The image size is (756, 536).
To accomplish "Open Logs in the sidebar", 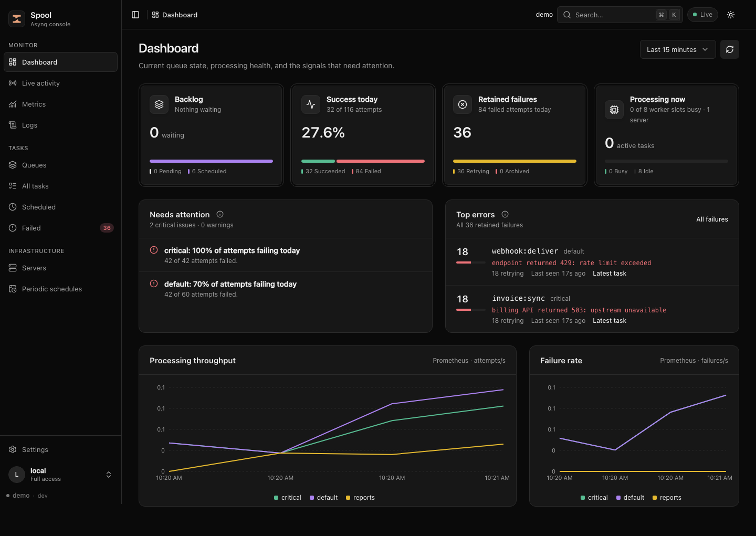I will (x=61, y=125).
